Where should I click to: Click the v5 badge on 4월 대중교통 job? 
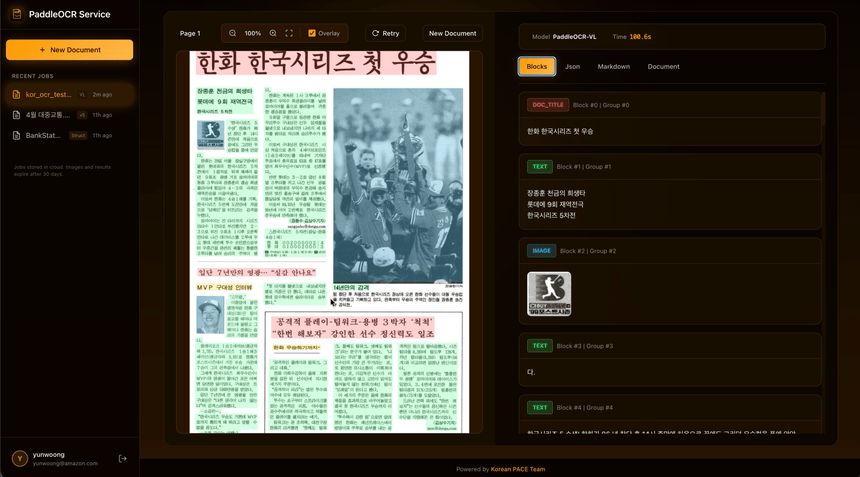coord(82,115)
